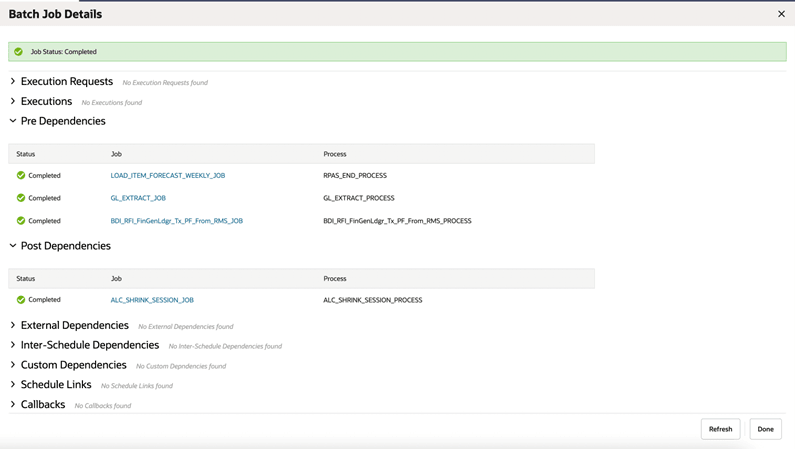Click the No External Dependencies found note
The image size is (795, 449).
tap(186, 326)
